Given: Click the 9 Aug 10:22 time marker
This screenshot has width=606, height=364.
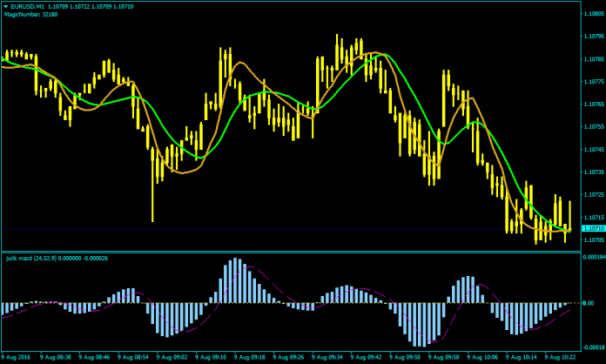Looking at the screenshot, I should point(556,357).
